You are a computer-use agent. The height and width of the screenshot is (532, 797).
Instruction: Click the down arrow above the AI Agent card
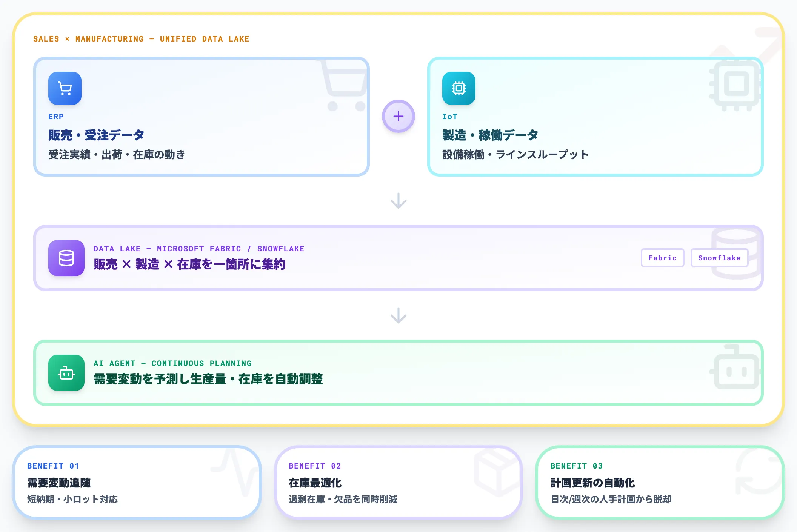pos(398,315)
